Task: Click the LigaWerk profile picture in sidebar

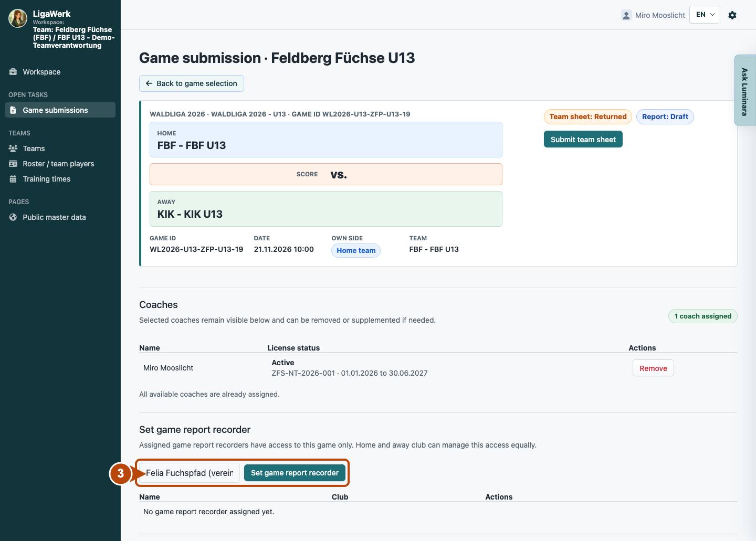Action: 18,18
